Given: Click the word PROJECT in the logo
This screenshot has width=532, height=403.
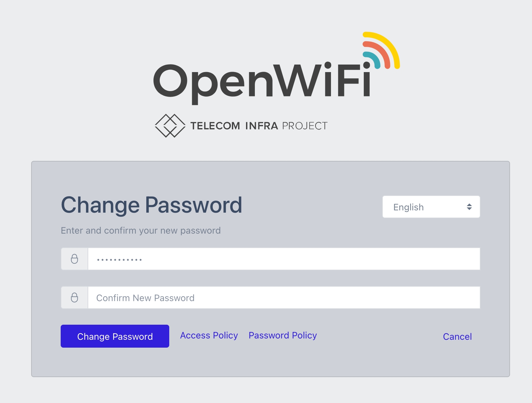Looking at the screenshot, I should [305, 126].
